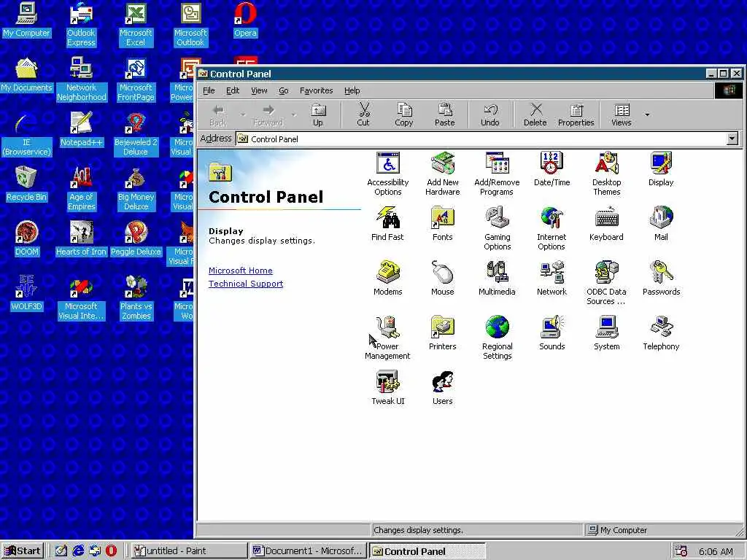Select the Recycle Bin desktop icon

27,183
